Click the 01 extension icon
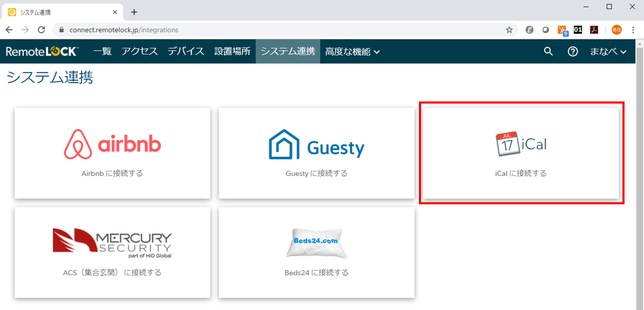Screen dimensions: 644x310 pyautogui.click(x=578, y=30)
